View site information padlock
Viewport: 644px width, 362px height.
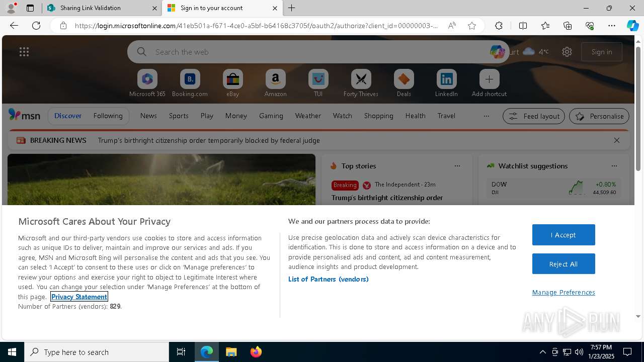pyautogui.click(x=63, y=26)
